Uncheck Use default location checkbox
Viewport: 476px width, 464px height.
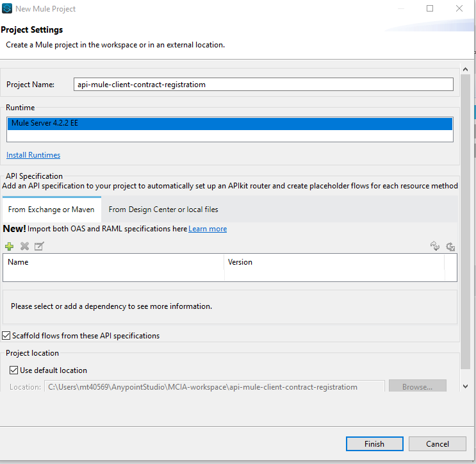13,370
